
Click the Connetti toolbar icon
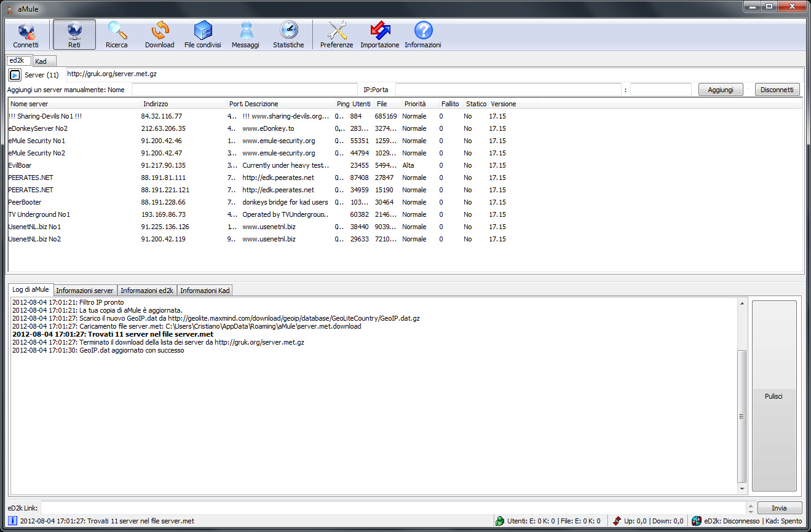26,35
